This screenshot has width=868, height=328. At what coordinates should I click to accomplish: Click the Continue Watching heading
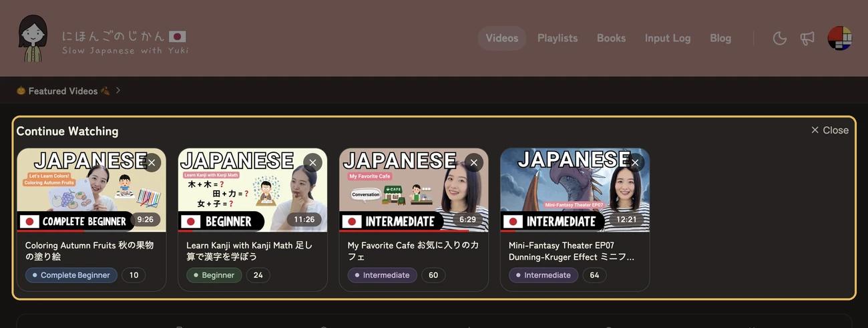67,131
